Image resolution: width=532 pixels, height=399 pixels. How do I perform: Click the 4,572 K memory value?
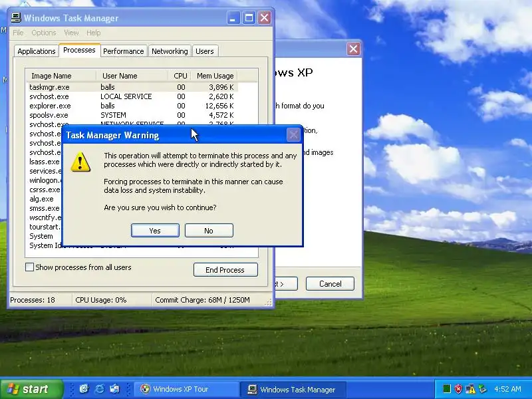click(221, 115)
